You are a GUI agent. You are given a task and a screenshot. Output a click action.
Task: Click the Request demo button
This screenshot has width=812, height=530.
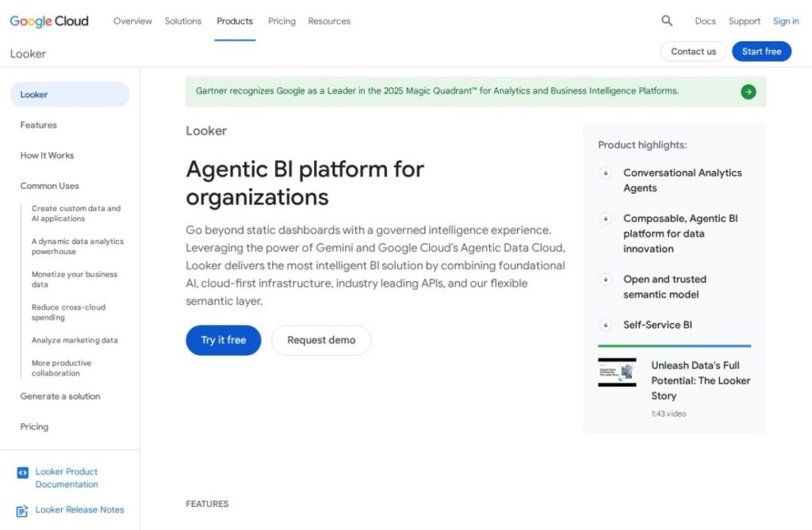[x=321, y=340]
